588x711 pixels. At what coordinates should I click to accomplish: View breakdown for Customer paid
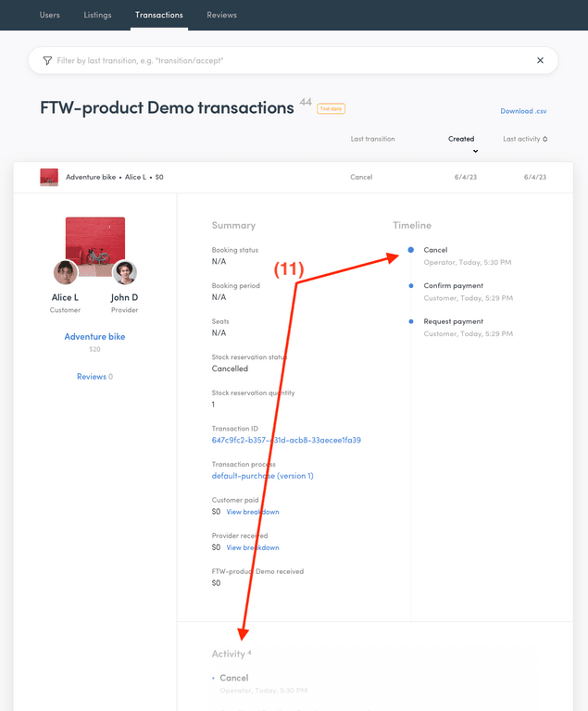coord(253,512)
